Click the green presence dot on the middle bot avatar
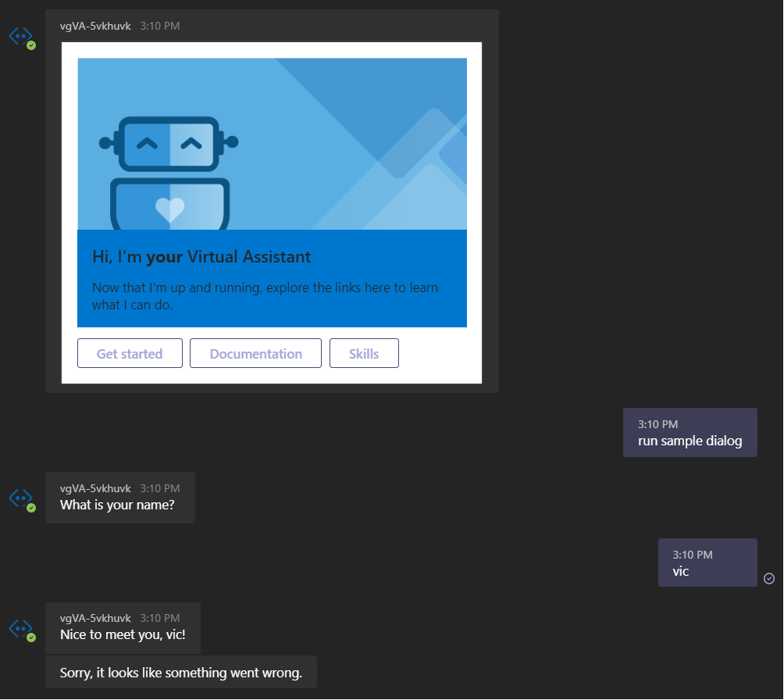The width and height of the screenshot is (784, 700). pos(31,506)
